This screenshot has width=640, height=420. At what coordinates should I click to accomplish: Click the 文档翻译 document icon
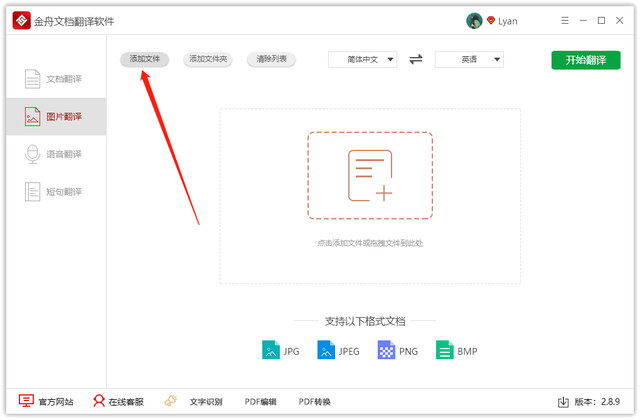(32, 79)
